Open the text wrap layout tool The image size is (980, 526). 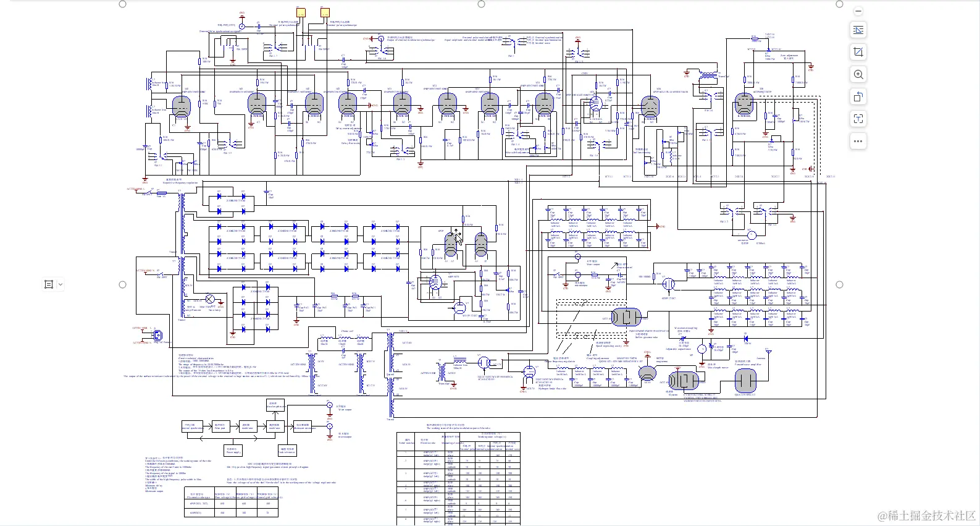(858, 30)
